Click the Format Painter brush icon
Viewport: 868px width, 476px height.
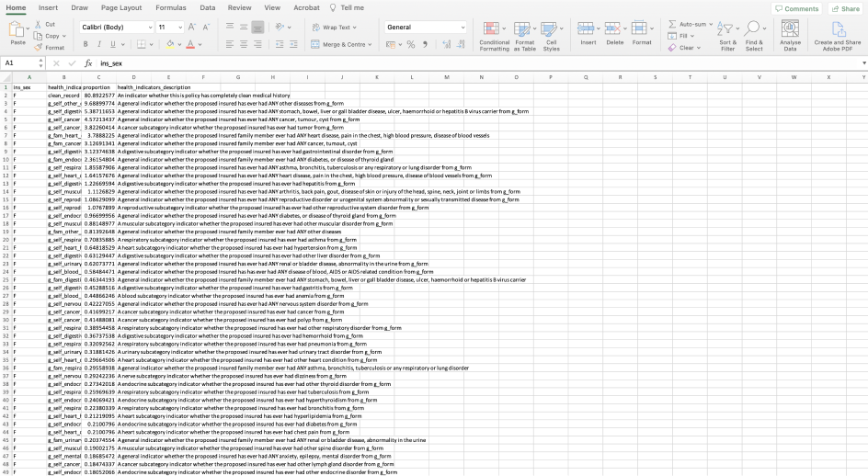[39, 47]
